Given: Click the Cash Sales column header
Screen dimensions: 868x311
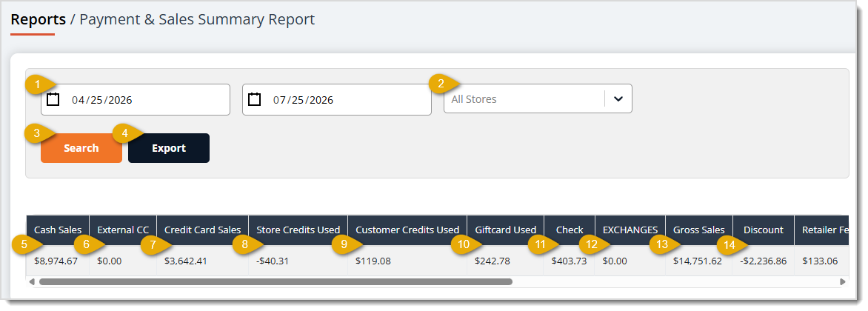Looking at the screenshot, I should (58, 230).
